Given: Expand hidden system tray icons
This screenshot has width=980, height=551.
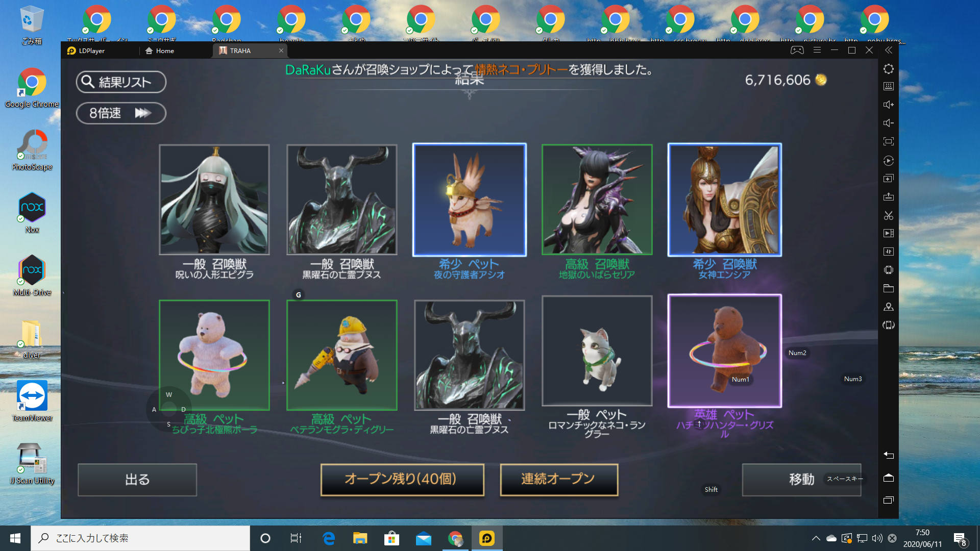Looking at the screenshot, I should pyautogui.click(x=816, y=538).
